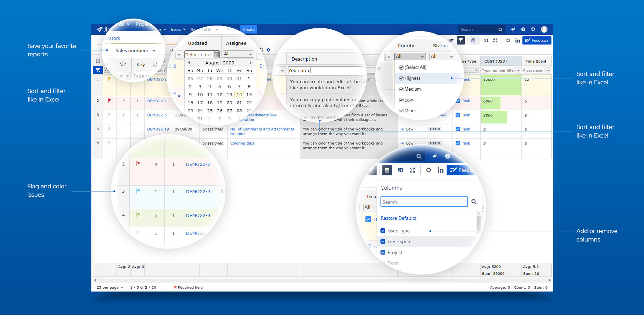Viewport: 644px width, 315px height.
Task: Open the user avatar menu
Action: [544, 29]
